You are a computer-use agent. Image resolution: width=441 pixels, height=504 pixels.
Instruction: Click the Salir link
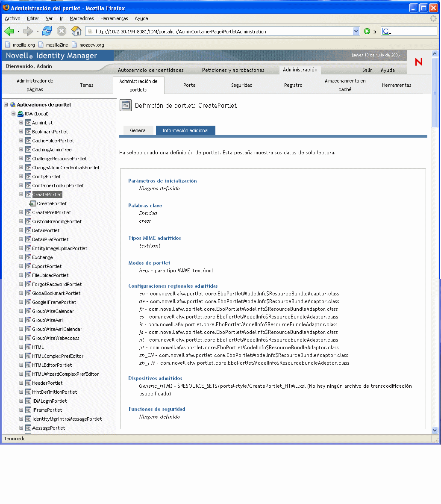[x=367, y=70]
